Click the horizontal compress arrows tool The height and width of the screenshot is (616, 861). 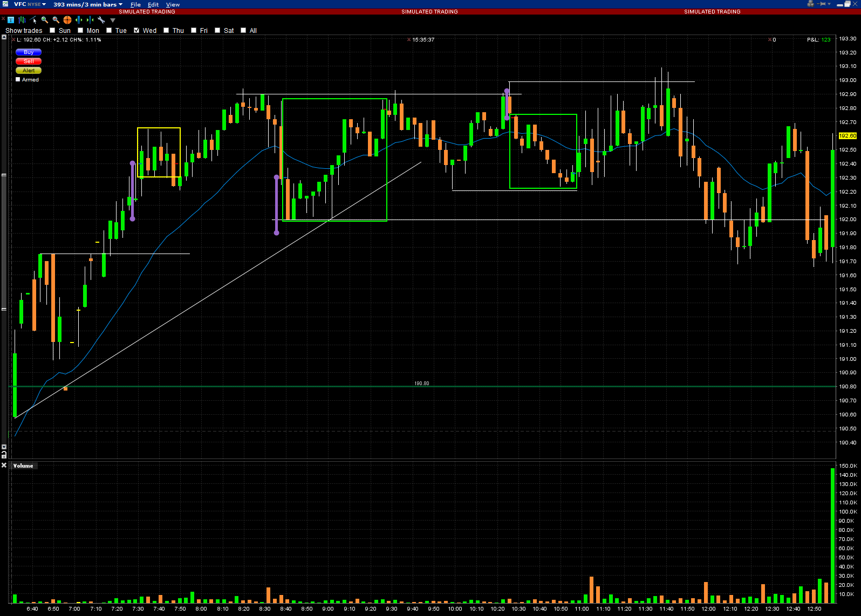90,20
